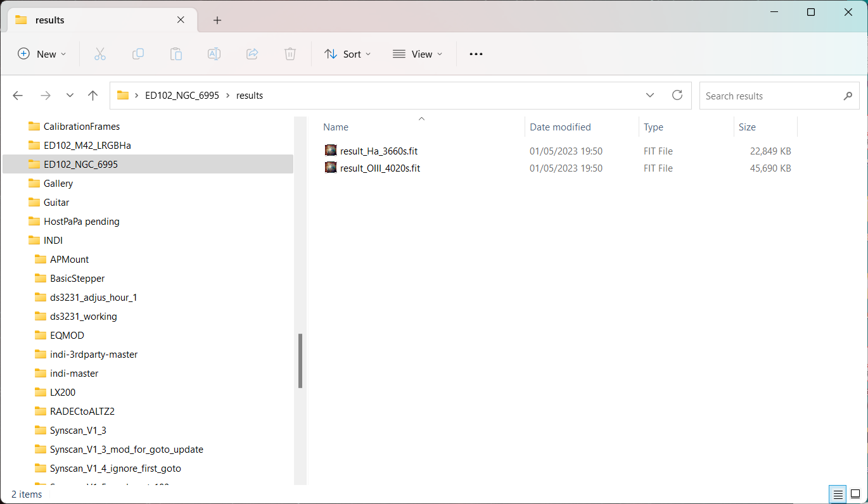
Task: Switch to details view layout
Action: coord(838,494)
